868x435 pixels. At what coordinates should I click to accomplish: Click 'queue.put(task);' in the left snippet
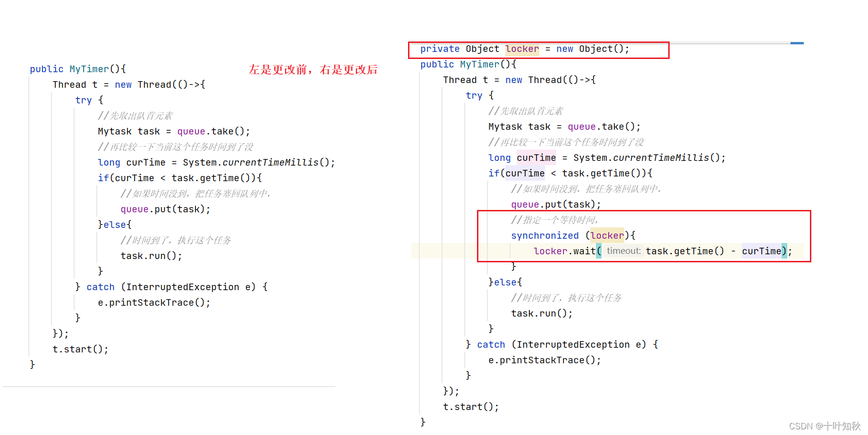(x=165, y=209)
